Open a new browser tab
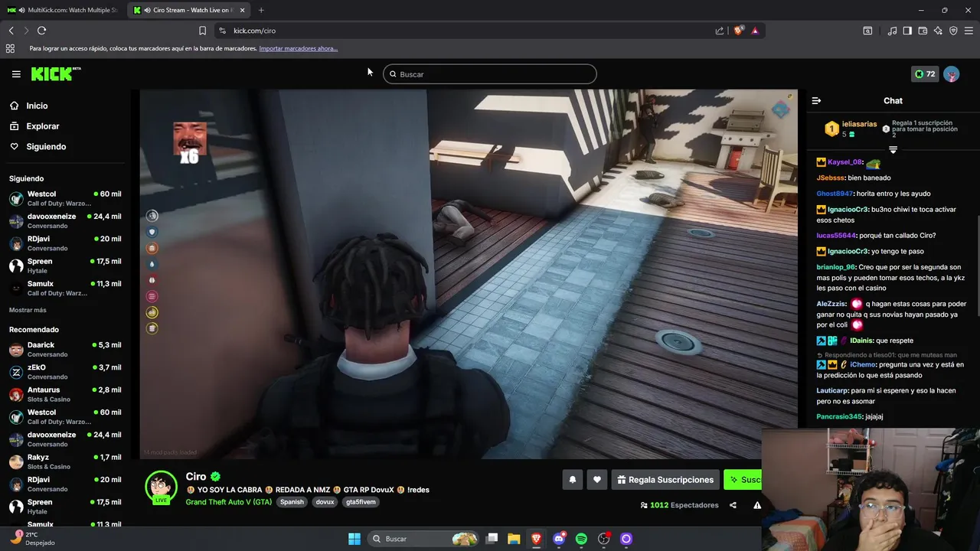 coord(261,10)
